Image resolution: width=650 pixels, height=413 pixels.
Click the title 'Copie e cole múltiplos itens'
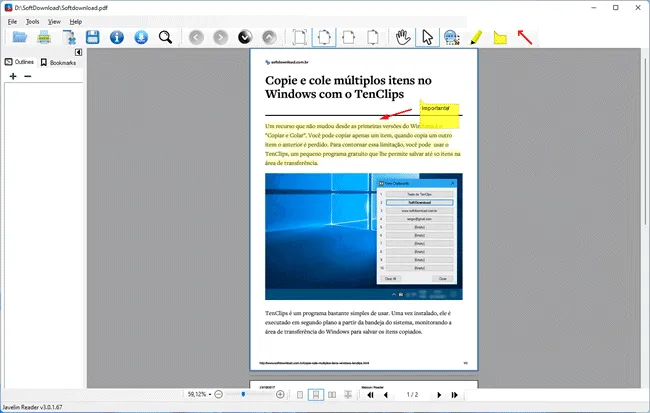348,87
